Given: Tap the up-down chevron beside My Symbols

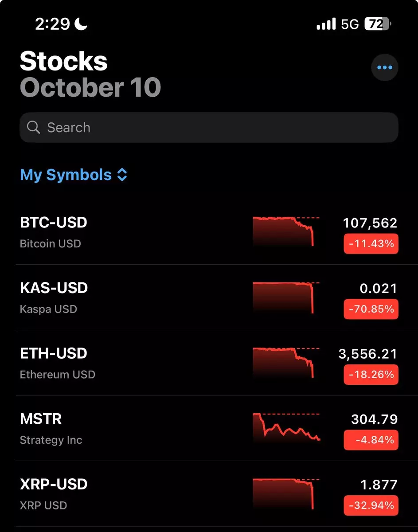Looking at the screenshot, I should pyautogui.click(x=122, y=175).
